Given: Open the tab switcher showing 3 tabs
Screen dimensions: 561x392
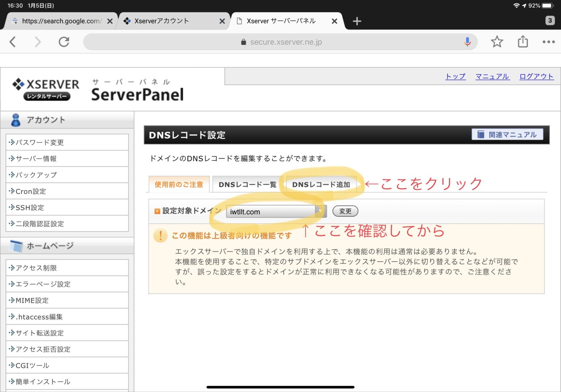Looking at the screenshot, I should 550,20.
